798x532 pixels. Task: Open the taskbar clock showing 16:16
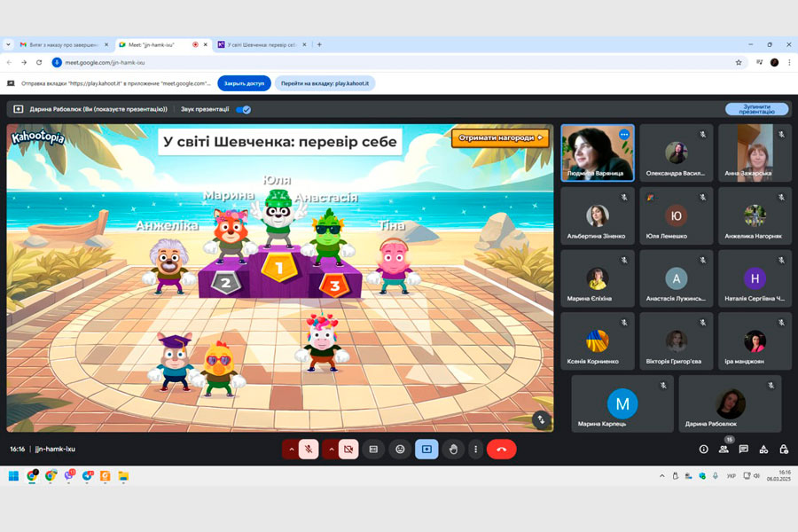(x=778, y=475)
